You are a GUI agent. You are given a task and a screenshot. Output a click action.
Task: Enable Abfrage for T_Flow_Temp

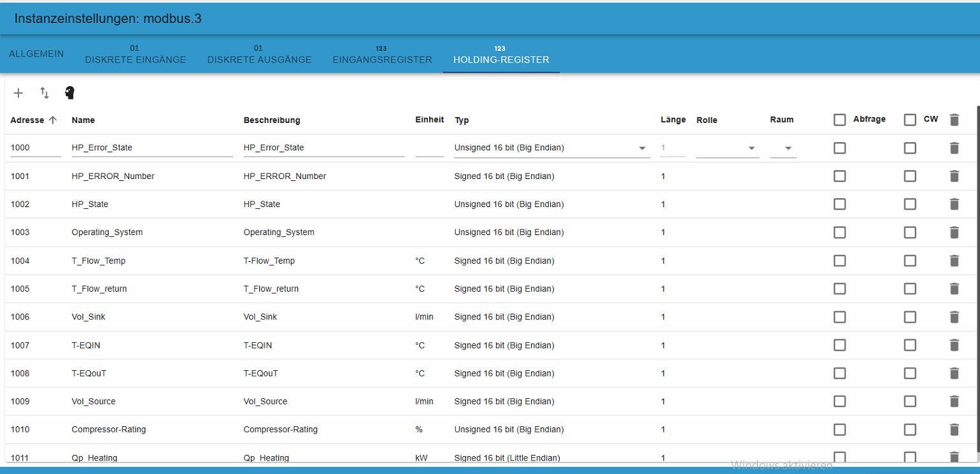tap(840, 261)
